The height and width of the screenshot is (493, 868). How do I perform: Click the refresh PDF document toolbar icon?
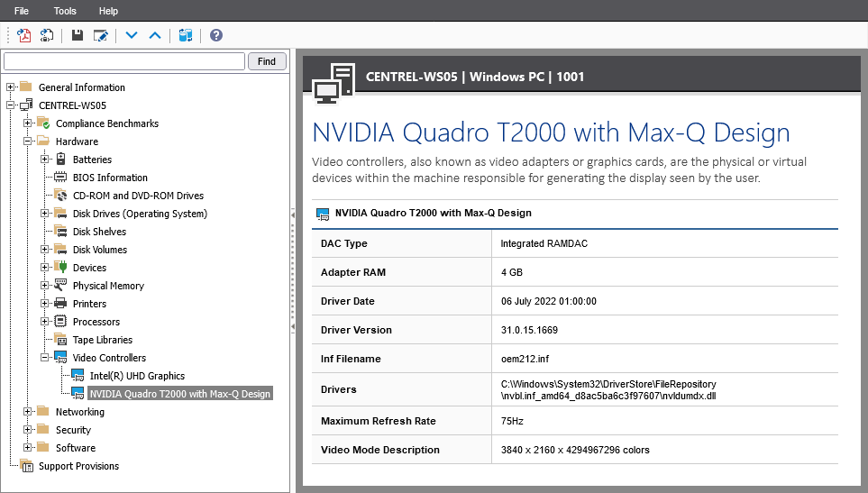pyautogui.click(x=47, y=35)
